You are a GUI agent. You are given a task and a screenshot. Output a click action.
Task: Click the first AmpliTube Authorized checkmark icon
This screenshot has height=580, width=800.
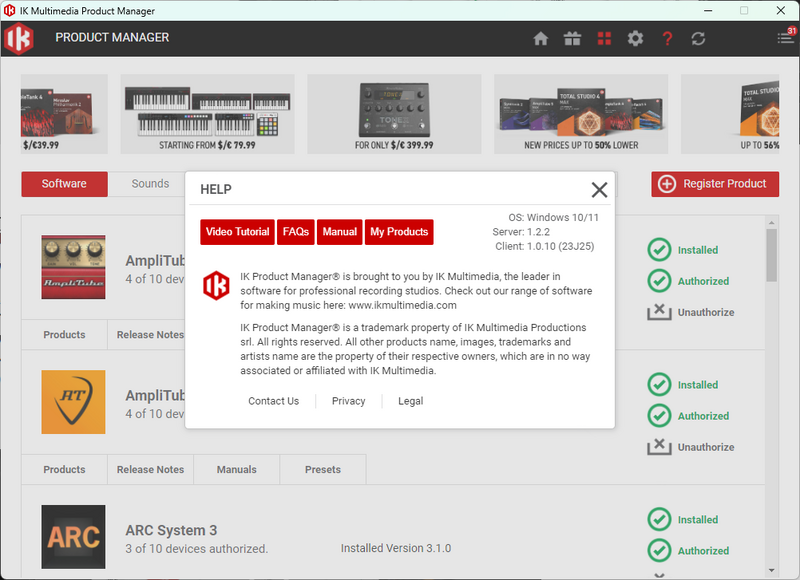(x=659, y=281)
